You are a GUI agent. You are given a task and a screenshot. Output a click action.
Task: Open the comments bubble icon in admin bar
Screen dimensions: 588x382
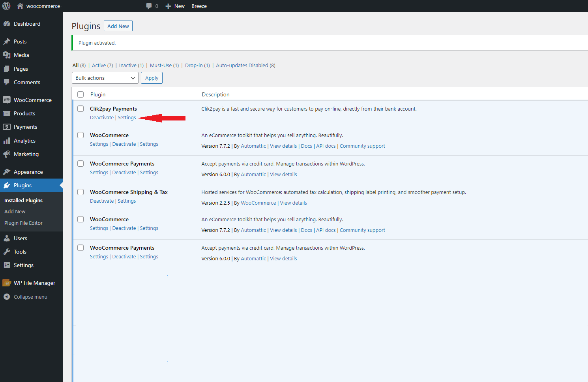(x=149, y=6)
